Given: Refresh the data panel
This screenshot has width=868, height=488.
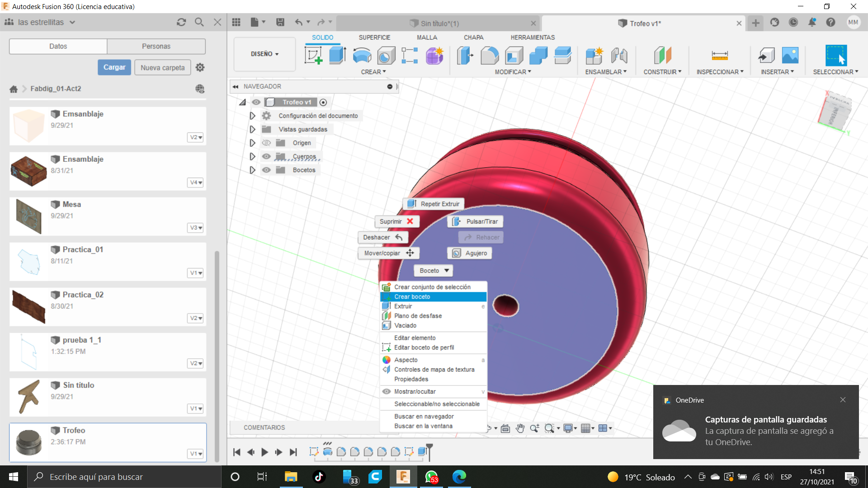Looking at the screenshot, I should (x=181, y=22).
